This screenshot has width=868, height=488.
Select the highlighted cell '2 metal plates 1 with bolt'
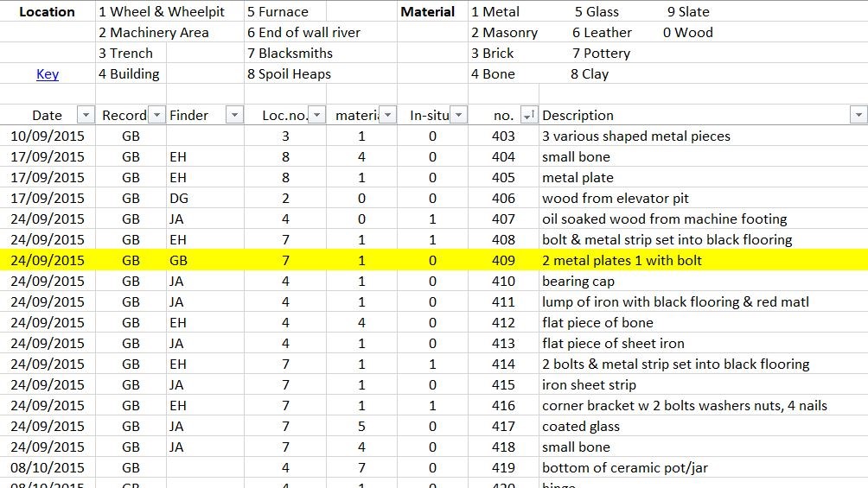(622, 260)
